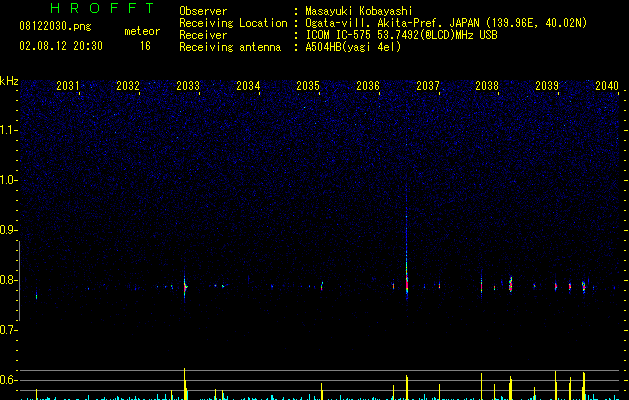Click the 0.7 frequency axis label
The height and width of the screenshot is (400, 629).
click(x=8, y=330)
